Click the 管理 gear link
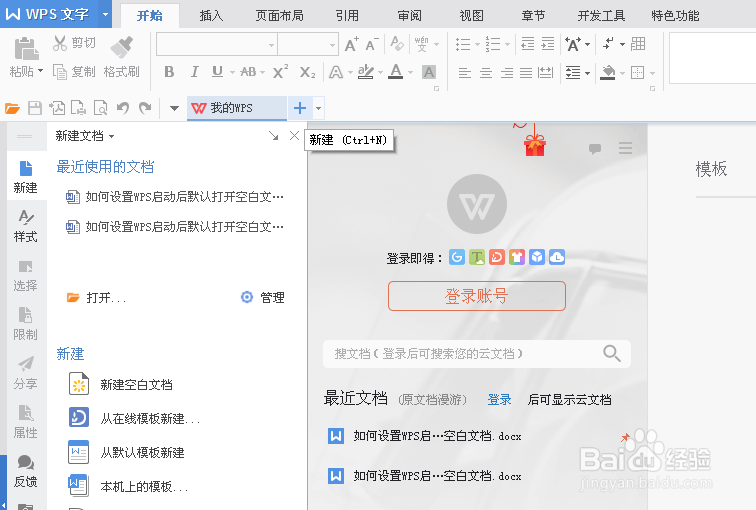 262,297
